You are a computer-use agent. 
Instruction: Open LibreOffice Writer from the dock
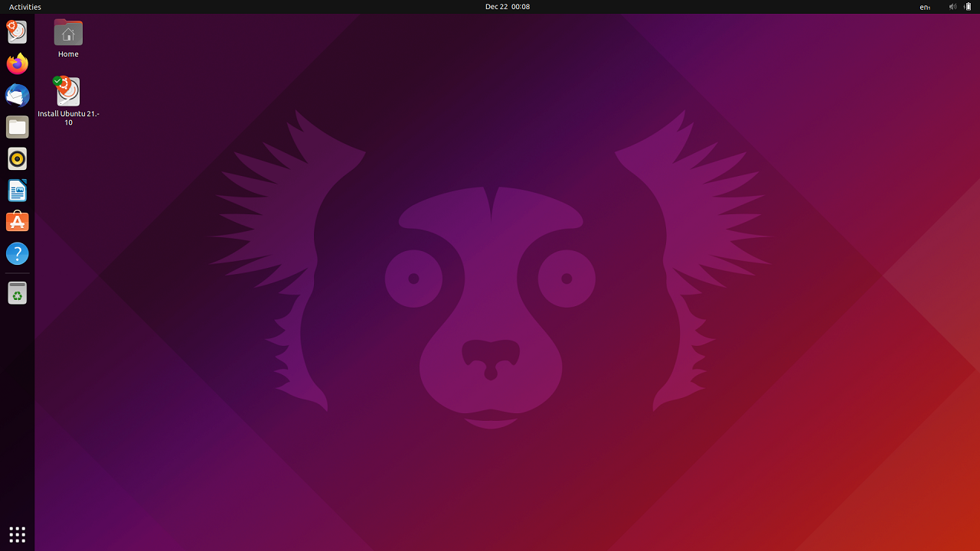[x=17, y=191]
